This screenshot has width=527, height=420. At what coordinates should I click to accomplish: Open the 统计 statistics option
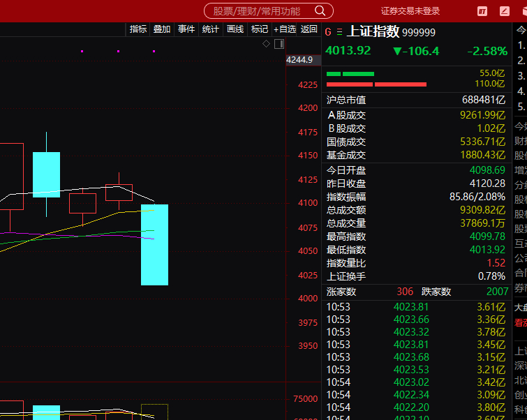(210, 29)
